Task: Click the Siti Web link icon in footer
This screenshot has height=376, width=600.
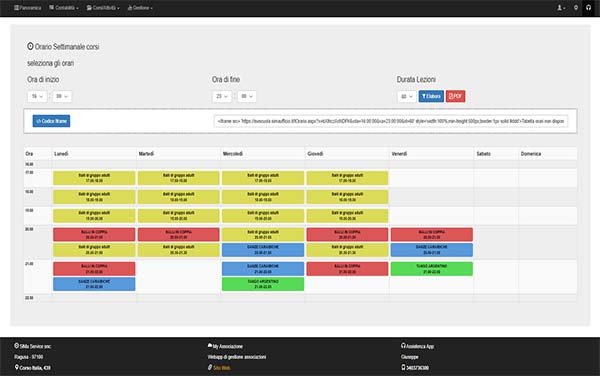Action: click(210, 368)
